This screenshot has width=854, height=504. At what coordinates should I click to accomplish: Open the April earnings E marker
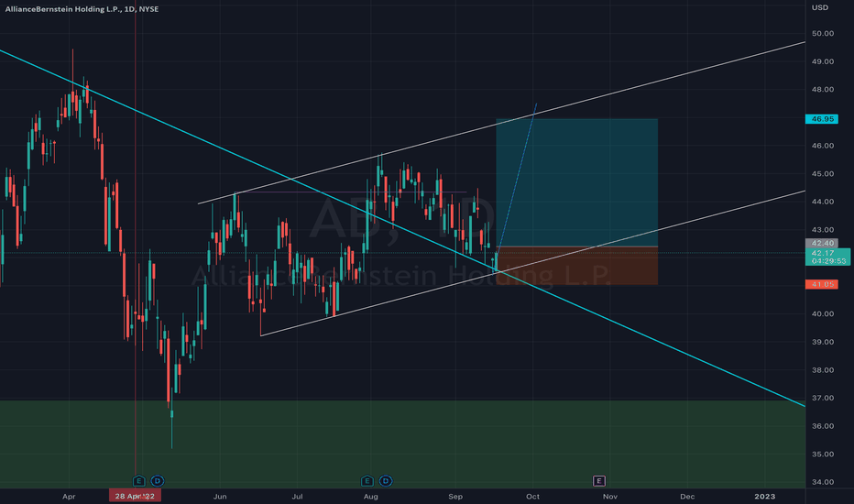(139, 480)
